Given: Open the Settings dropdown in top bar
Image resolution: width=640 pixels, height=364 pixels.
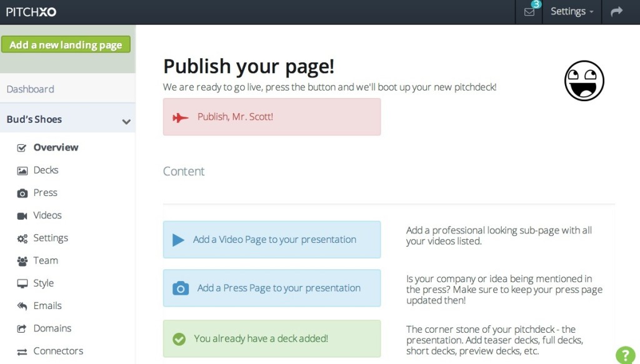Looking at the screenshot, I should 571,11.
